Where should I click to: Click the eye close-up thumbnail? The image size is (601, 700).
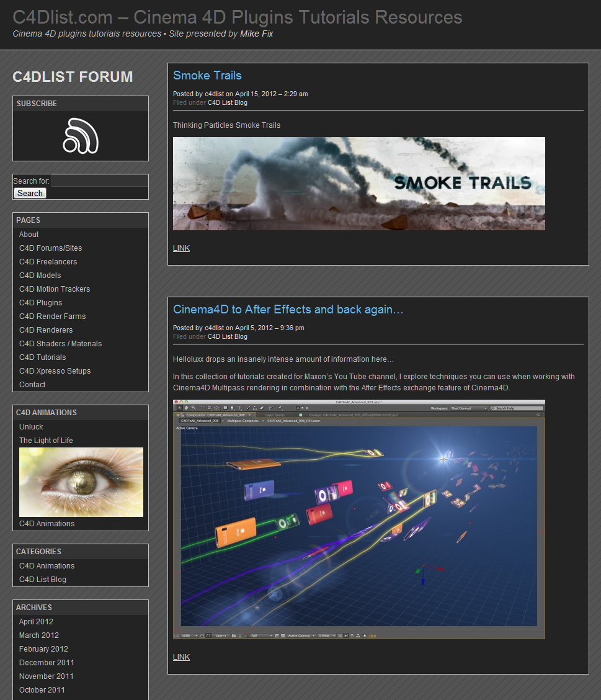coord(81,482)
